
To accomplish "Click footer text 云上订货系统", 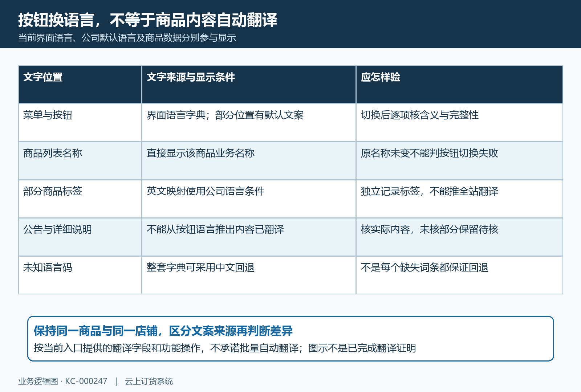I will (149, 381).
